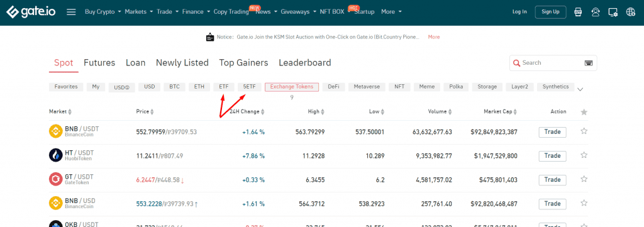Click the Search input field

click(553, 63)
